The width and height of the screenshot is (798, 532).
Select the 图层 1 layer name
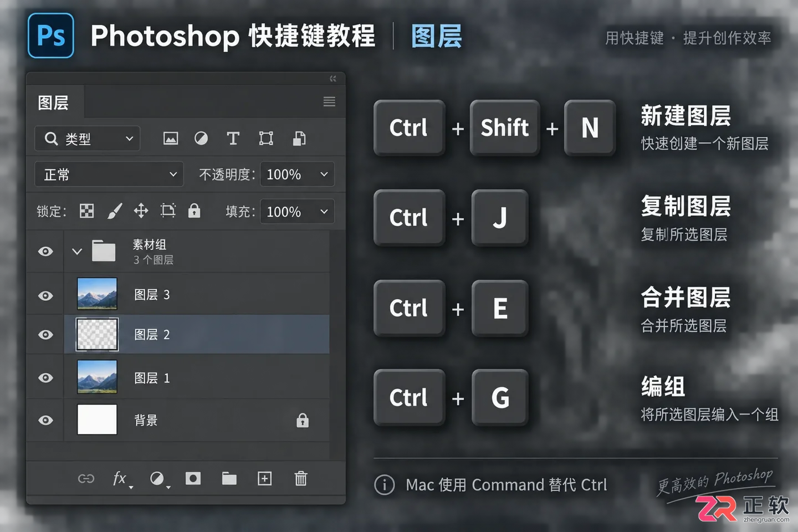tap(152, 378)
